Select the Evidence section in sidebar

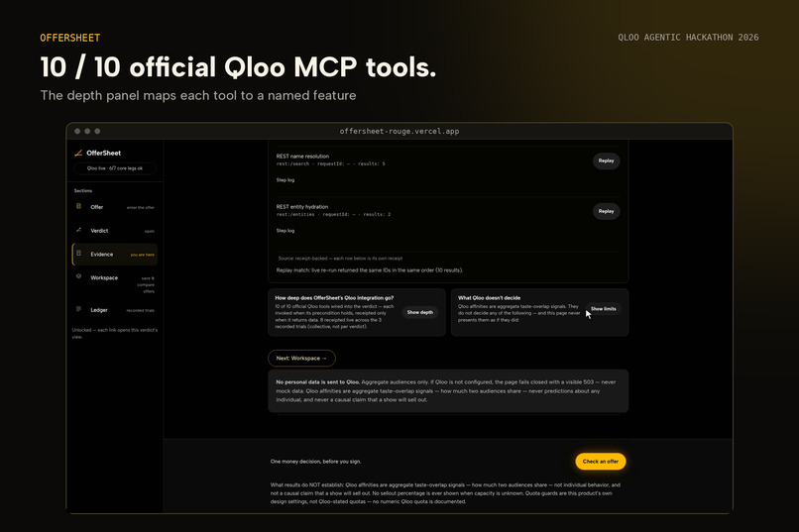[115, 254]
